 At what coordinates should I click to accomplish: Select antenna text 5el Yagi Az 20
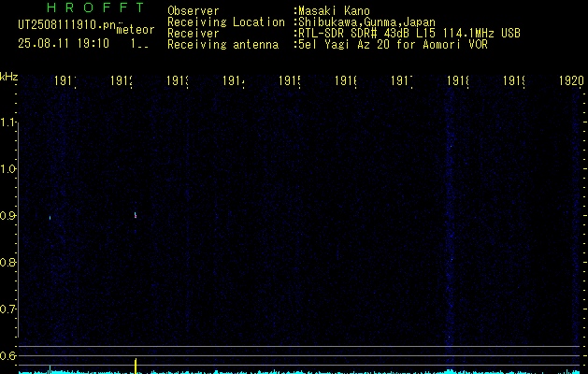point(344,45)
